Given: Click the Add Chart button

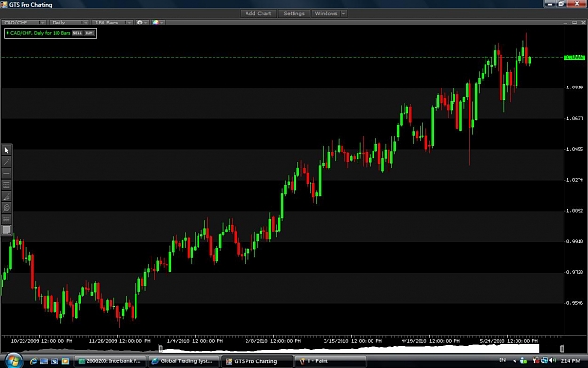Looking at the screenshot, I should [258, 13].
